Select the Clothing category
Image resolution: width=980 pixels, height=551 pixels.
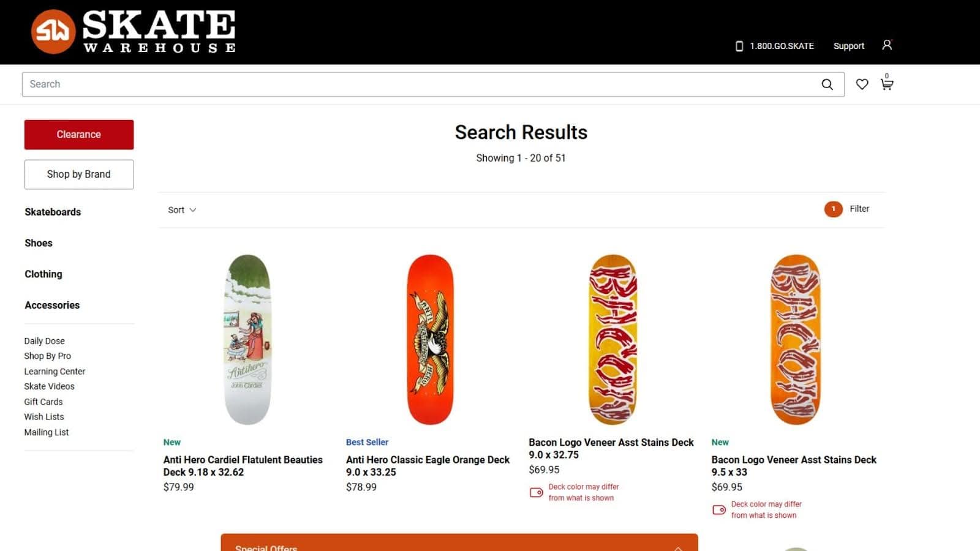tap(43, 274)
